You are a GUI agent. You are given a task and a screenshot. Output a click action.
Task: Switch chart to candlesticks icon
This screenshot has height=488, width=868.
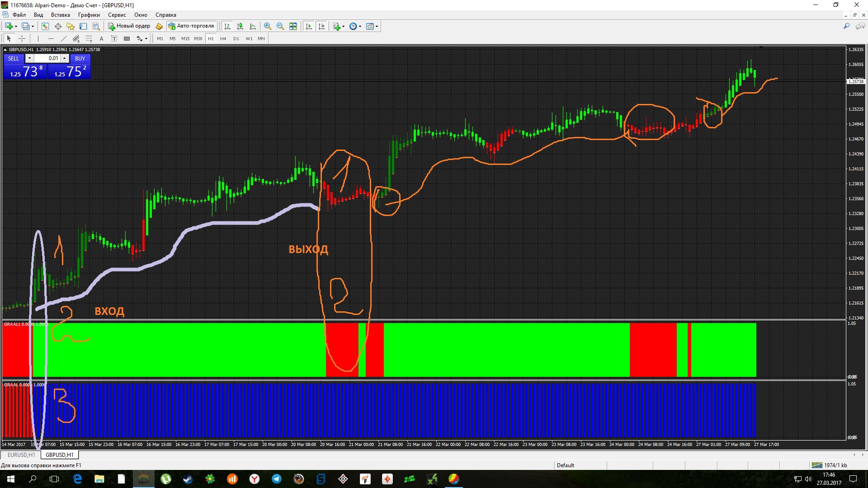pos(240,26)
